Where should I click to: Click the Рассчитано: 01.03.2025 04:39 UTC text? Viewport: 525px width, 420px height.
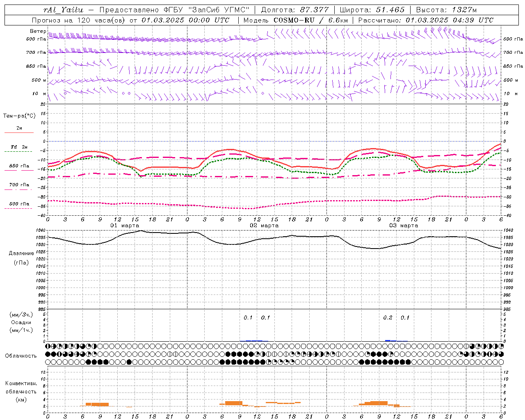[x=426, y=20]
